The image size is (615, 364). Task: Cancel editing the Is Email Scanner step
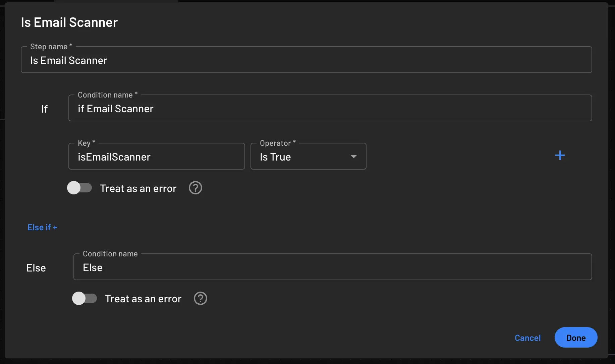click(x=527, y=338)
